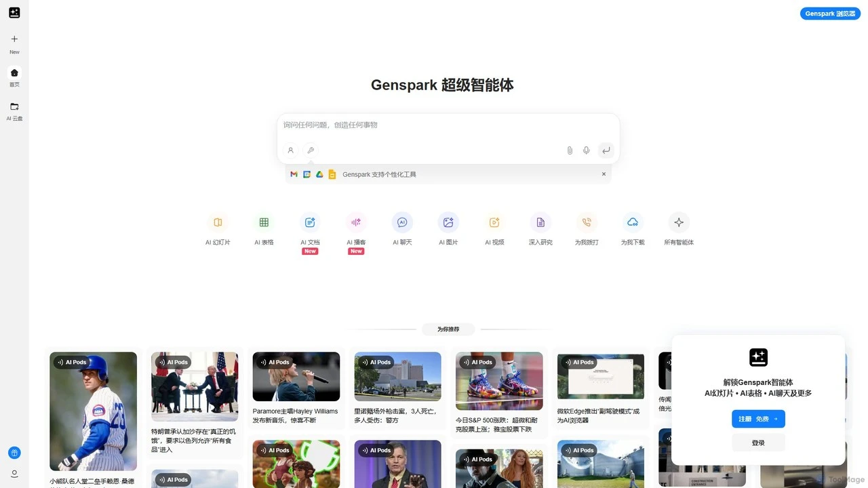The width and height of the screenshot is (868, 488).
Task: Open the wrench tools icon in search box
Action: [311, 150]
